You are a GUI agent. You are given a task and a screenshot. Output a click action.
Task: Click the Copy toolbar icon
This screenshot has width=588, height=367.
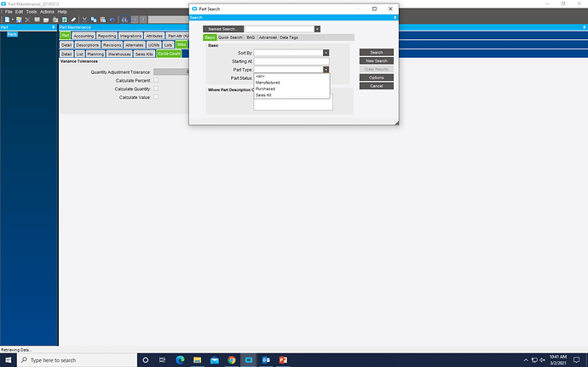pyautogui.click(x=94, y=20)
